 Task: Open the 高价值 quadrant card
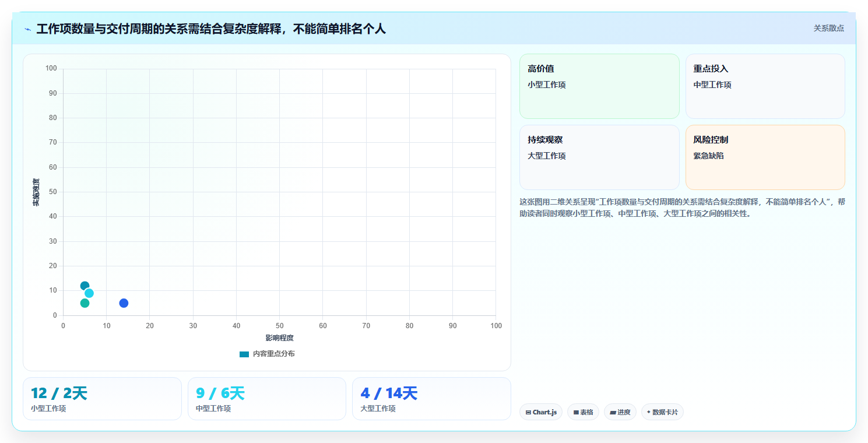coord(599,86)
